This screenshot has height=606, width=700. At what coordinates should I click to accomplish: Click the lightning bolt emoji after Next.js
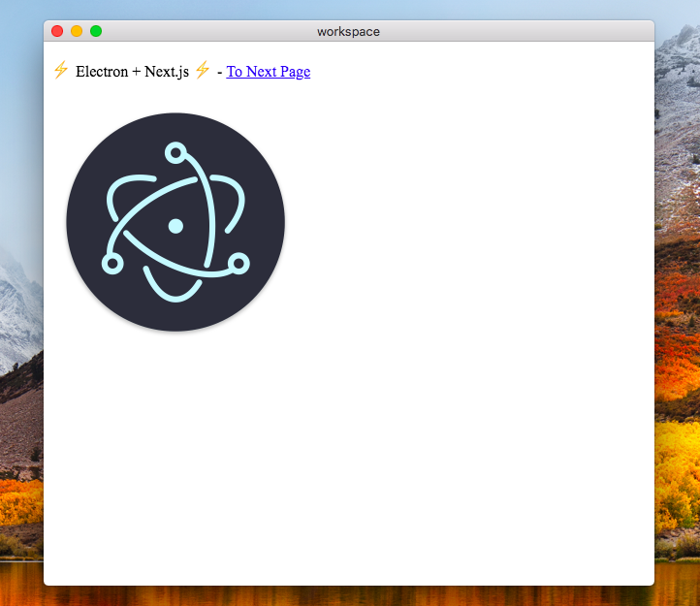pyautogui.click(x=203, y=70)
